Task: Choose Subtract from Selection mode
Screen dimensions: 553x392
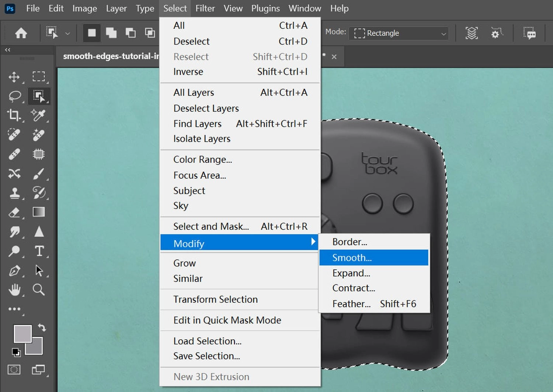Action: (x=131, y=33)
